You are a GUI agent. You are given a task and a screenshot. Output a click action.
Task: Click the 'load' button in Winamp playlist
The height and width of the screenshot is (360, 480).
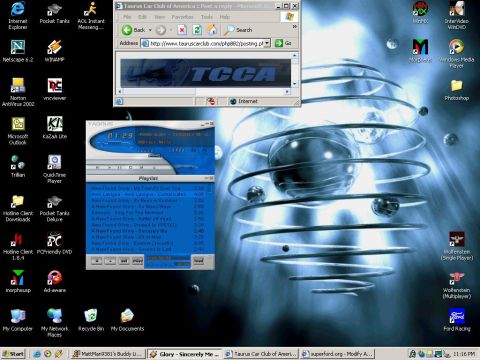pyautogui.click(x=199, y=261)
